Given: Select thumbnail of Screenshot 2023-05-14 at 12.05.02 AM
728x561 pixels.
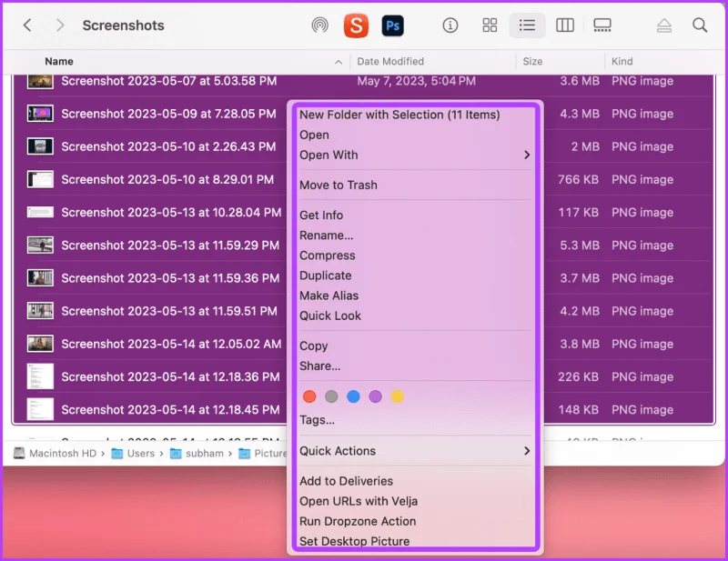Looking at the screenshot, I should tap(40, 344).
